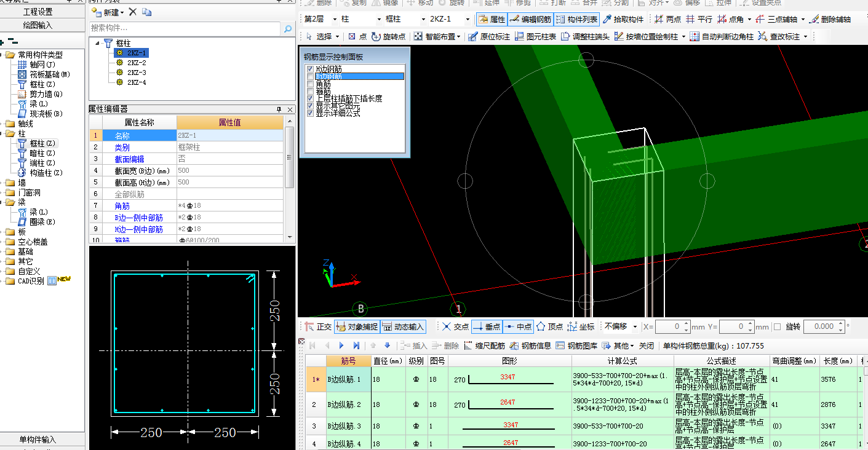Select 筏板基础(M) in navigation tree
This screenshot has width=868, height=450.
(50, 74)
